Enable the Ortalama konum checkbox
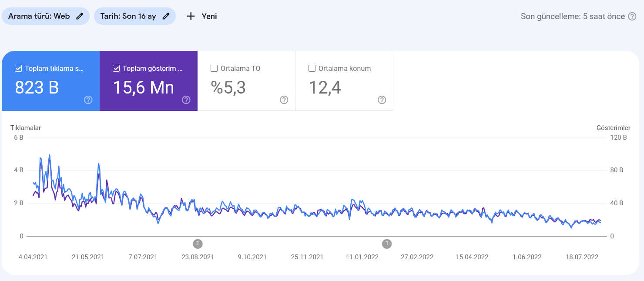 (312, 68)
